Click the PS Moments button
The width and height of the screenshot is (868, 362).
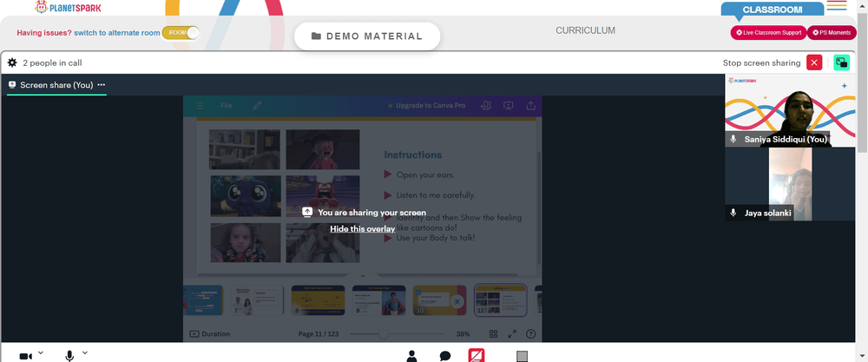pos(832,33)
